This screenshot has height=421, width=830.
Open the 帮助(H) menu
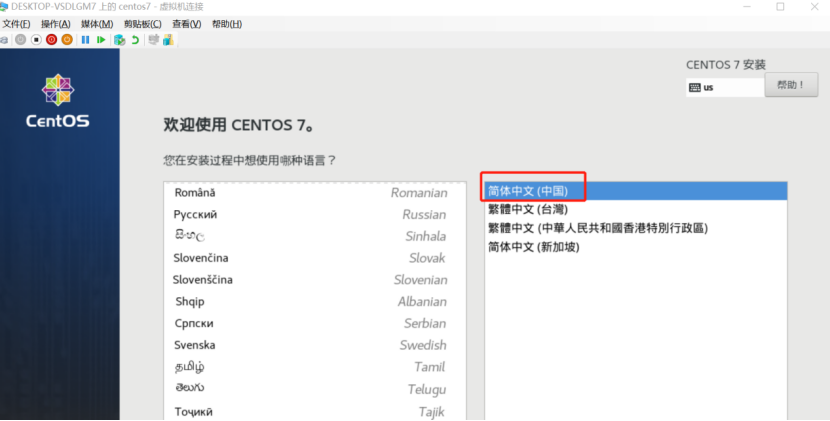(227, 24)
